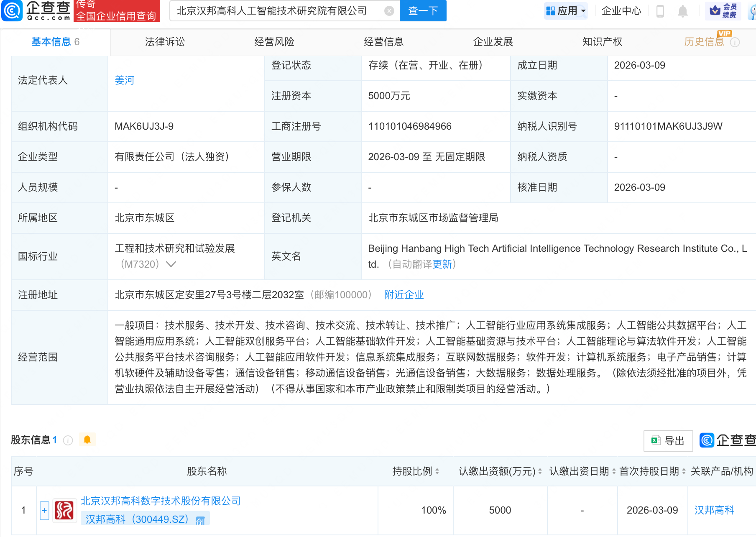Expand shareholder row with plus button
This screenshot has width=756, height=537.
coord(44,510)
